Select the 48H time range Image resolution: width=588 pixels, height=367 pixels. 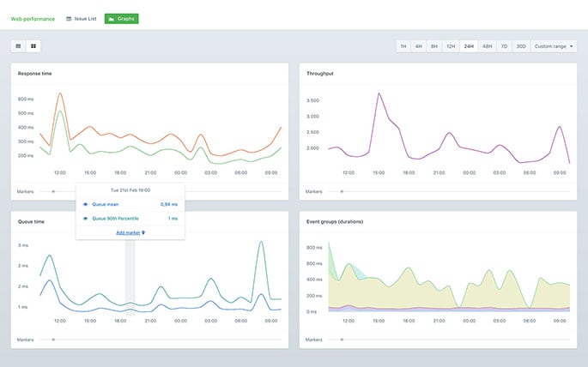[487, 46]
